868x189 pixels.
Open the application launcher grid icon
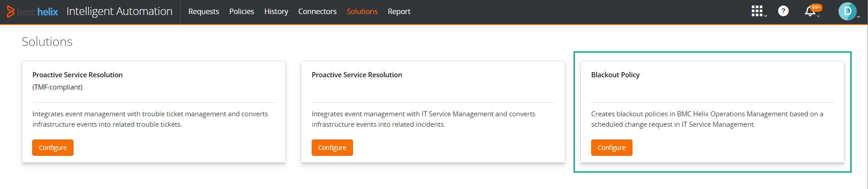tap(757, 11)
